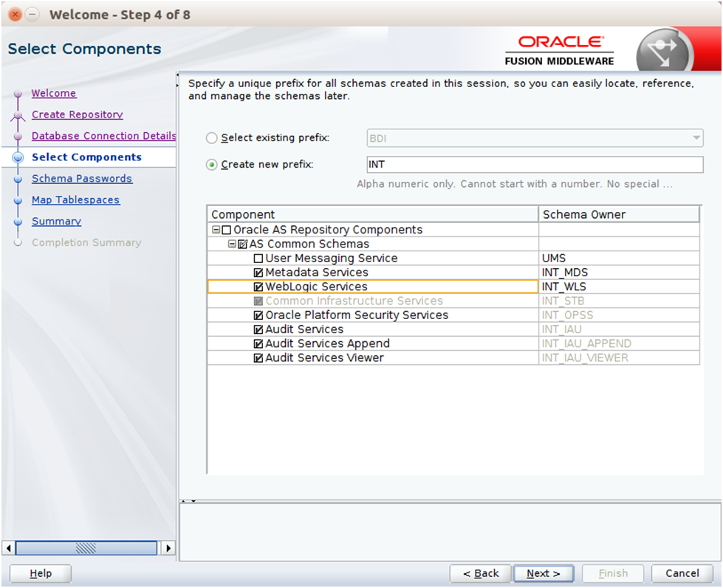
Task: Click the INT_MDS schema owner cell
Action: click(x=620, y=273)
